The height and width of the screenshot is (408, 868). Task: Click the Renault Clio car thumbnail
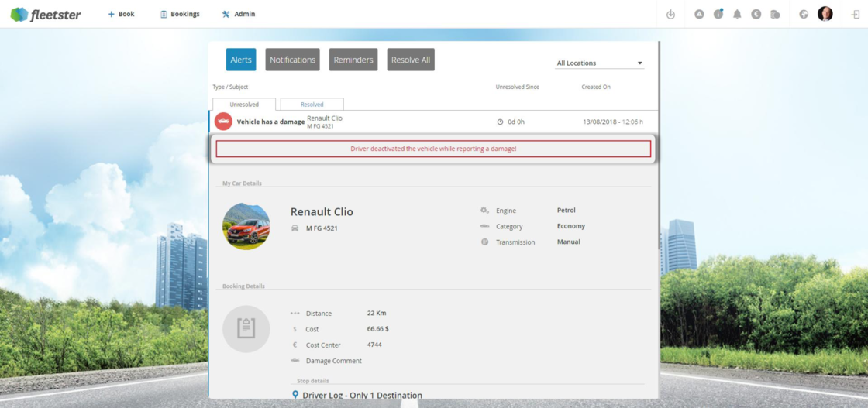(x=246, y=226)
